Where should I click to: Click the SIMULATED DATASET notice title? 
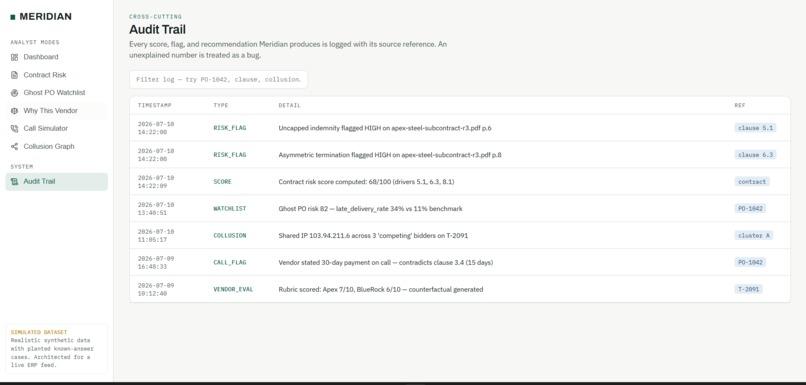pos(39,332)
